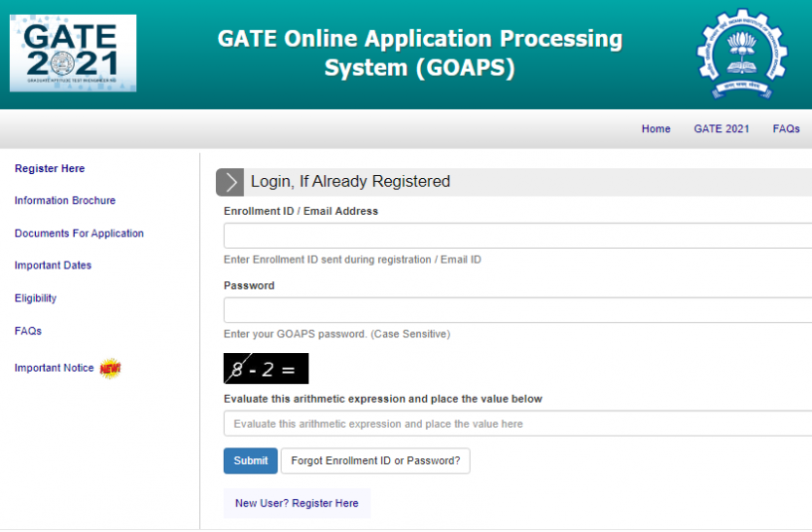Click the Enrollment ID / Email Address label
This screenshot has height=532, width=812.
click(300, 211)
